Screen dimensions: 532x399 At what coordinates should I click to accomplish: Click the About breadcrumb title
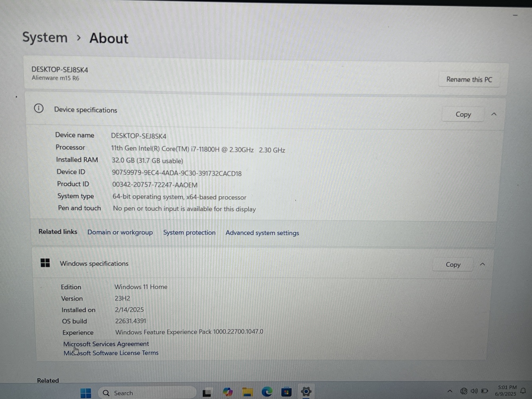click(109, 38)
